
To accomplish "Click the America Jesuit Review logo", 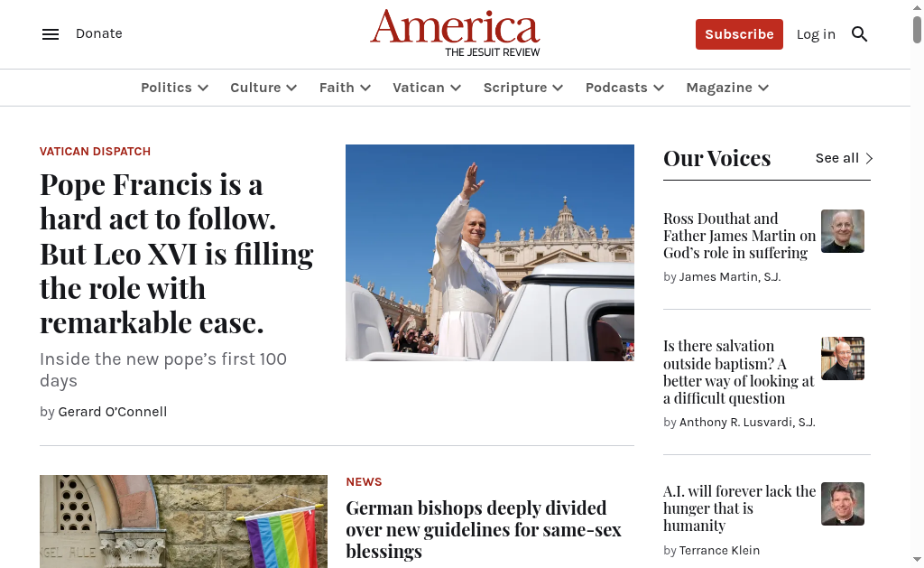I will [455, 33].
